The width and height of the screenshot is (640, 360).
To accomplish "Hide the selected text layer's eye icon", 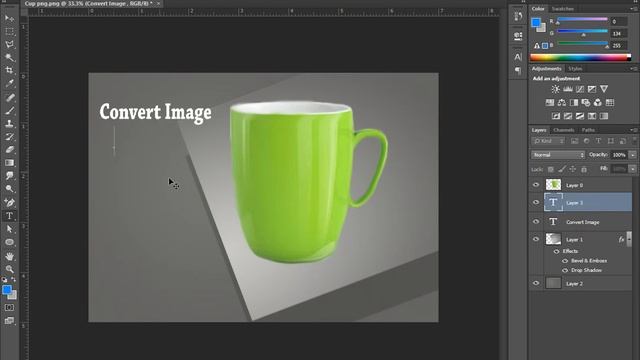I will click(536, 202).
